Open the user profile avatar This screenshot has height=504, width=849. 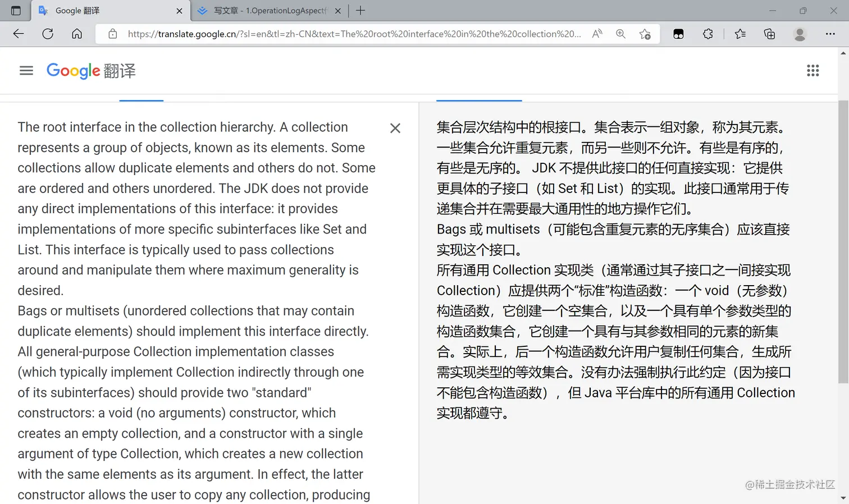[800, 34]
